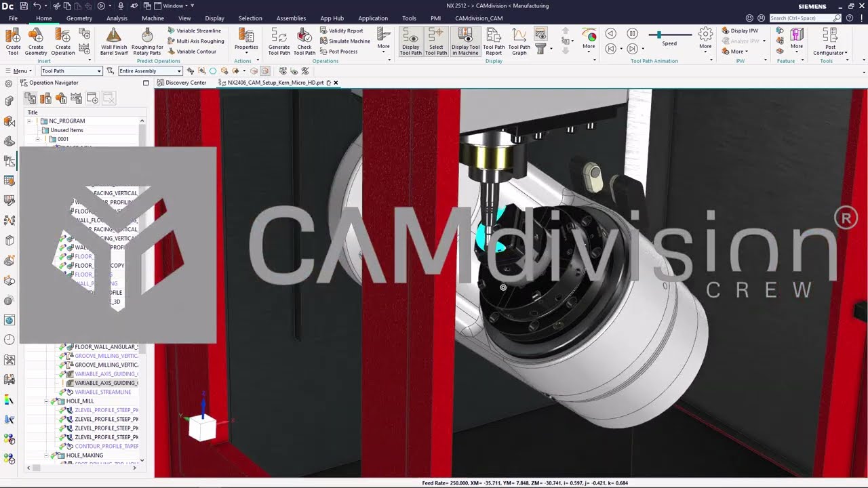Run Check Tool Path

[304, 41]
